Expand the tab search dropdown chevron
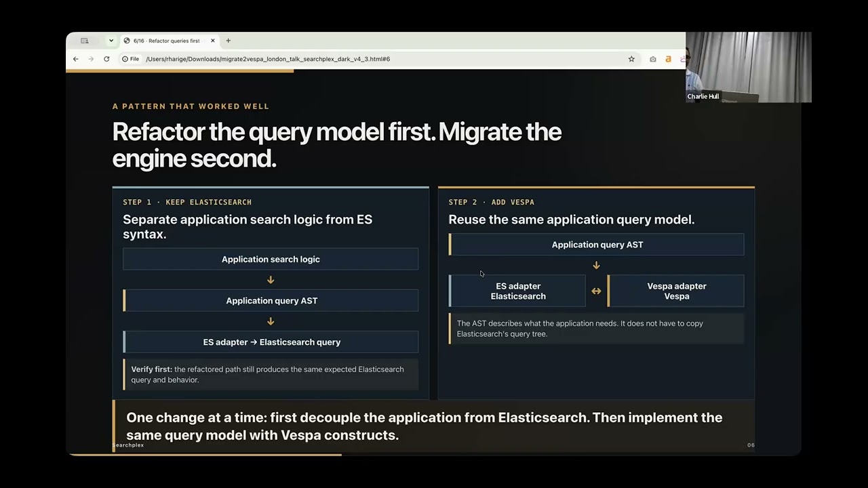The width and height of the screenshot is (868, 488). [111, 41]
